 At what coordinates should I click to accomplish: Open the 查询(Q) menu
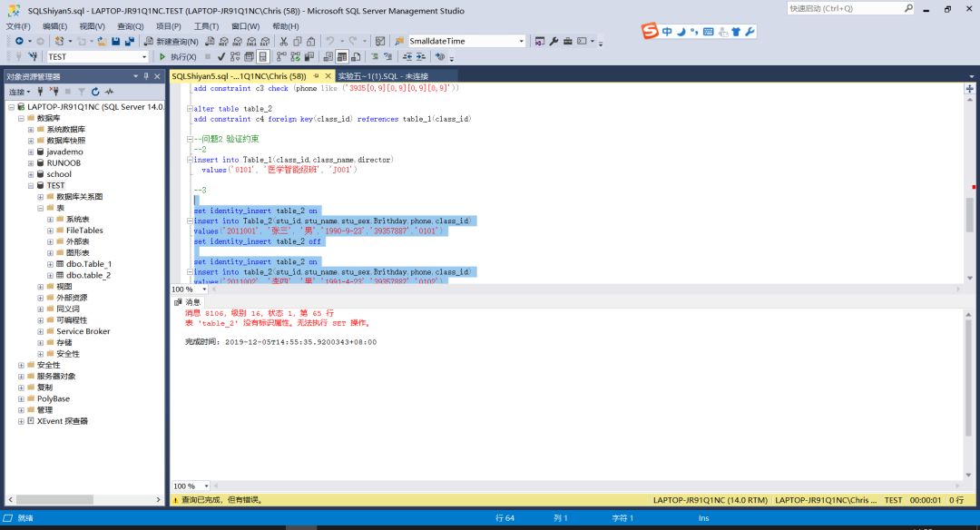click(x=130, y=26)
